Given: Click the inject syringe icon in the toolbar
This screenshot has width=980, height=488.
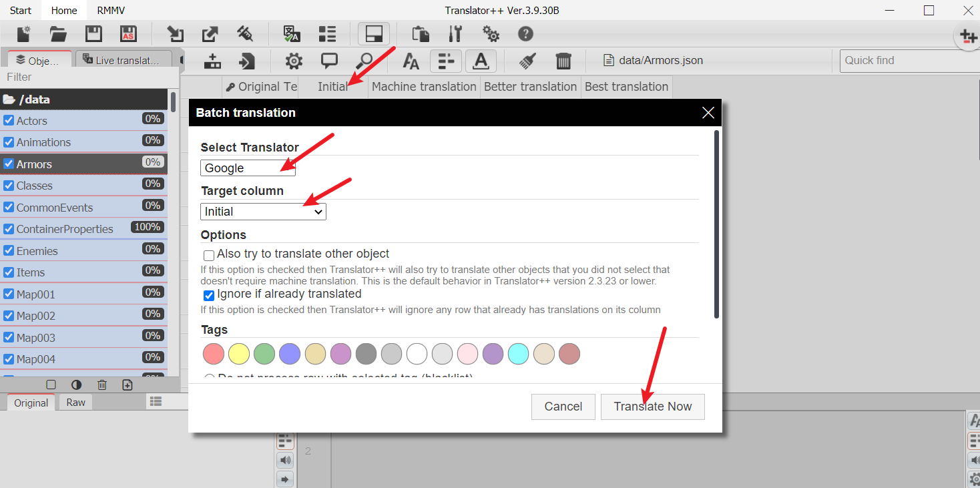Looking at the screenshot, I should point(244,33).
